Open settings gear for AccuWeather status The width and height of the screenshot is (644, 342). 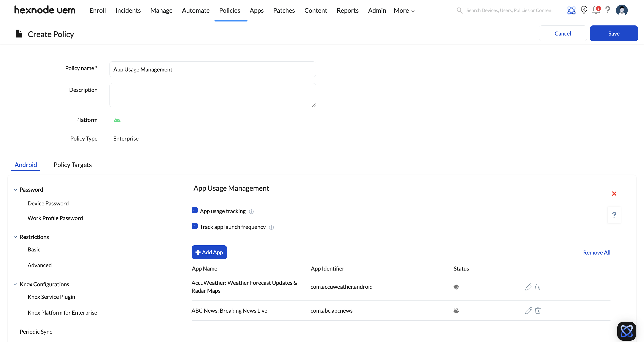[x=456, y=287]
